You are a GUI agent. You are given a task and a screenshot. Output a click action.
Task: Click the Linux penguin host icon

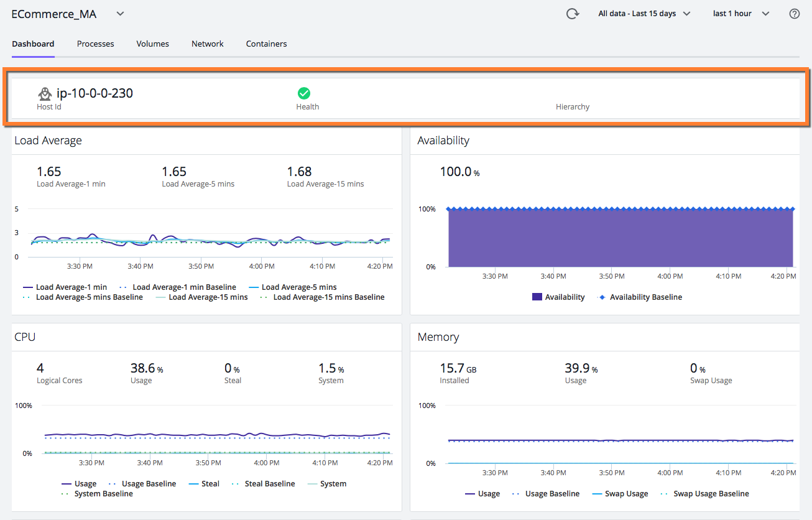point(45,94)
